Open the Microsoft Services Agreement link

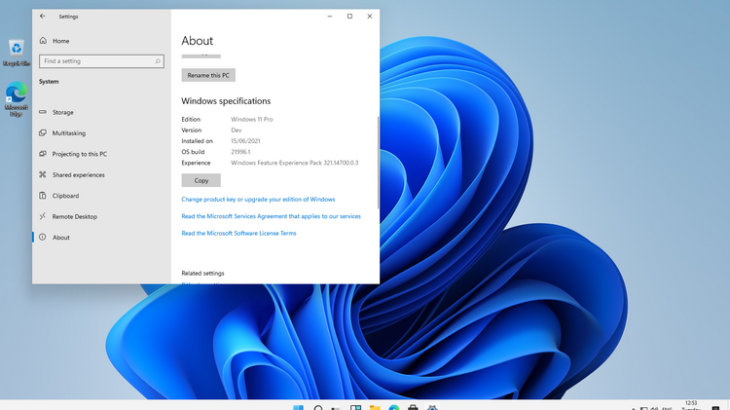click(271, 216)
